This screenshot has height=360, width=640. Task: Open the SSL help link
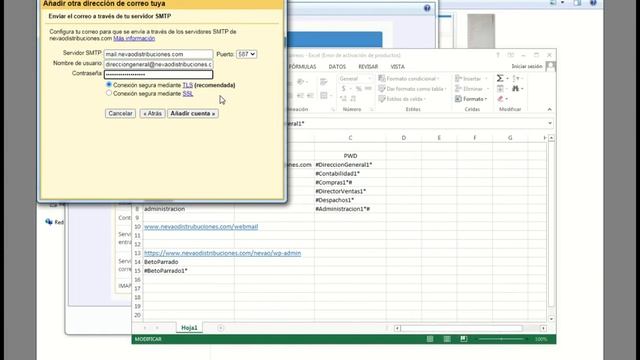point(188,94)
